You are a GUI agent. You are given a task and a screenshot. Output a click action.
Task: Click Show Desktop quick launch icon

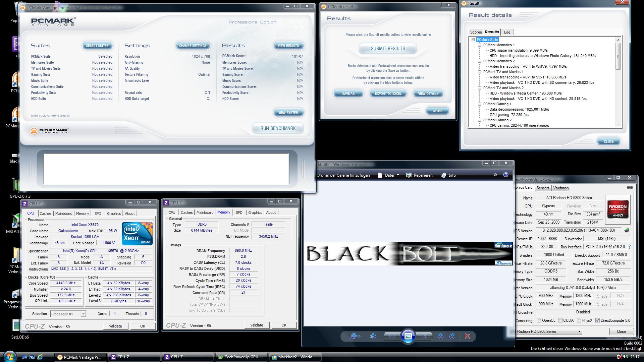point(24,357)
